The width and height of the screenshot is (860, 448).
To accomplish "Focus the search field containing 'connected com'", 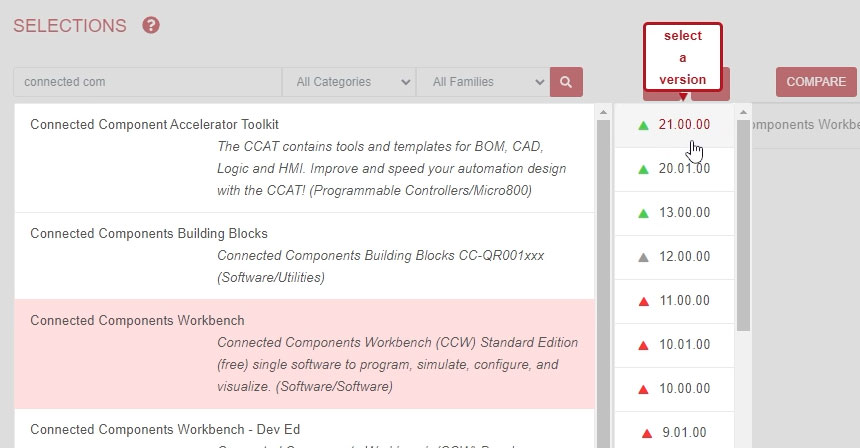I will [148, 82].
